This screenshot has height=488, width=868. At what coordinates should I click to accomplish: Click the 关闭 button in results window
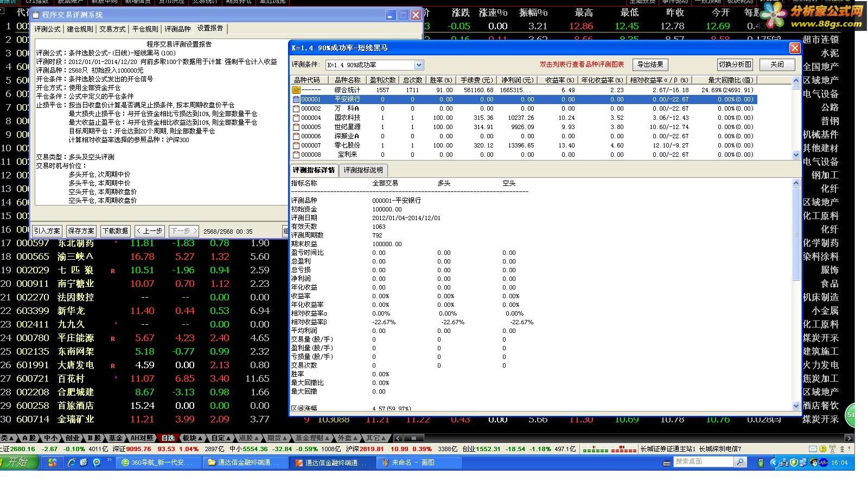777,65
